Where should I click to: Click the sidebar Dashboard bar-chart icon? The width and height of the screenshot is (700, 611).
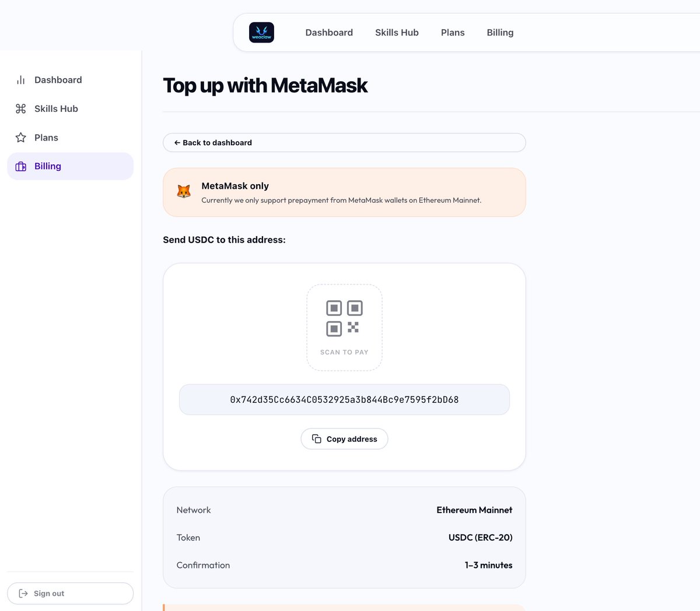pyautogui.click(x=21, y=80)
